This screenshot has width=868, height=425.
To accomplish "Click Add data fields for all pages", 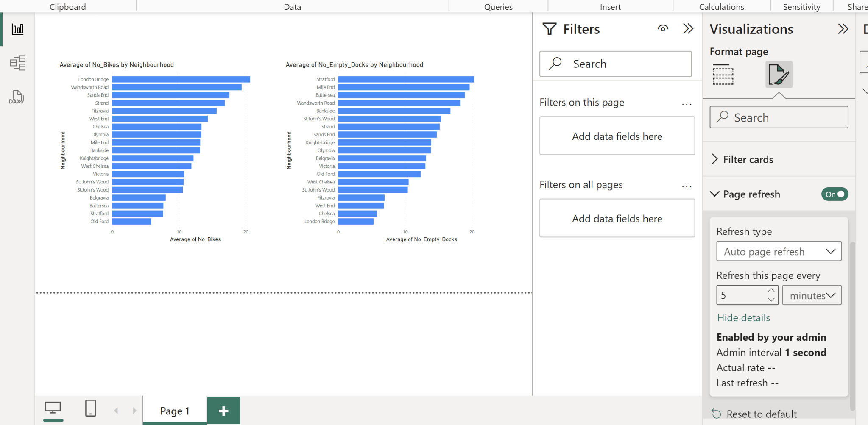I will tap(617, 218).
